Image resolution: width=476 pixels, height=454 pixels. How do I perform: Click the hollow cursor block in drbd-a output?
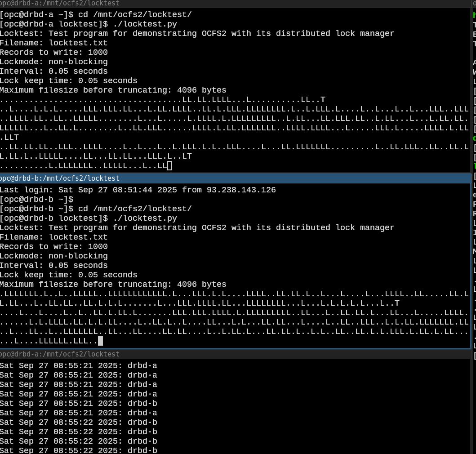pos(169,166)
